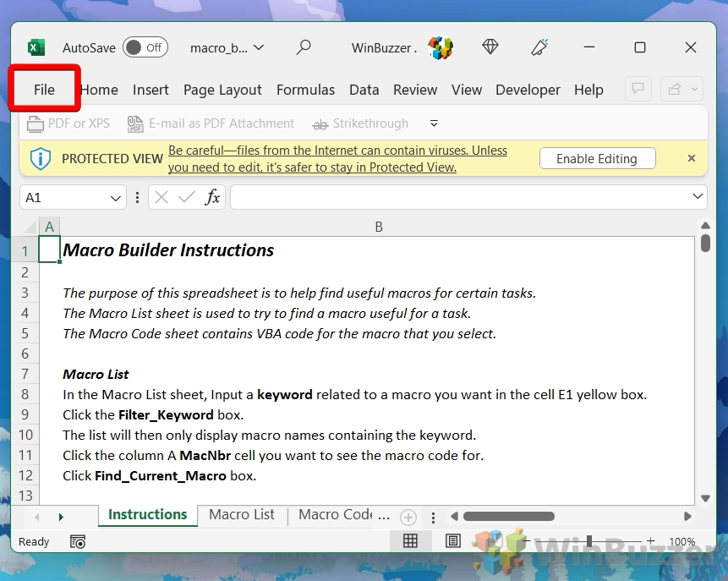
Task: Click inside the formula bar
Action: point(465,197)
